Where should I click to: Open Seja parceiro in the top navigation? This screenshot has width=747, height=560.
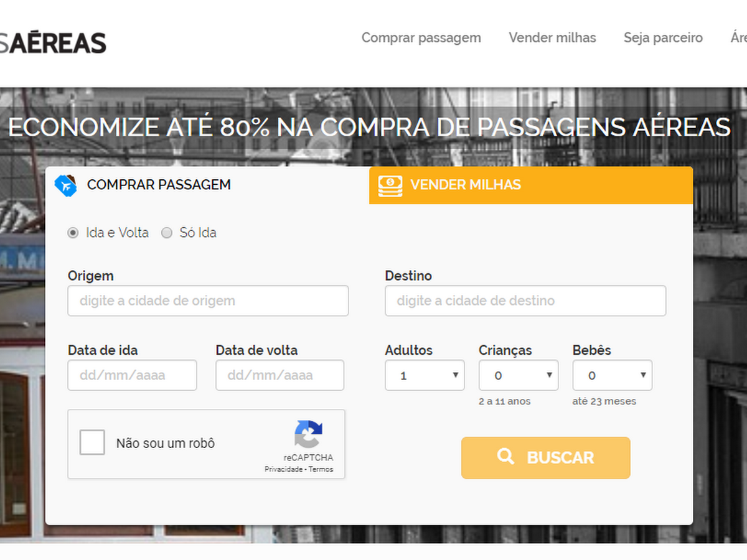[x=663, y=38]
